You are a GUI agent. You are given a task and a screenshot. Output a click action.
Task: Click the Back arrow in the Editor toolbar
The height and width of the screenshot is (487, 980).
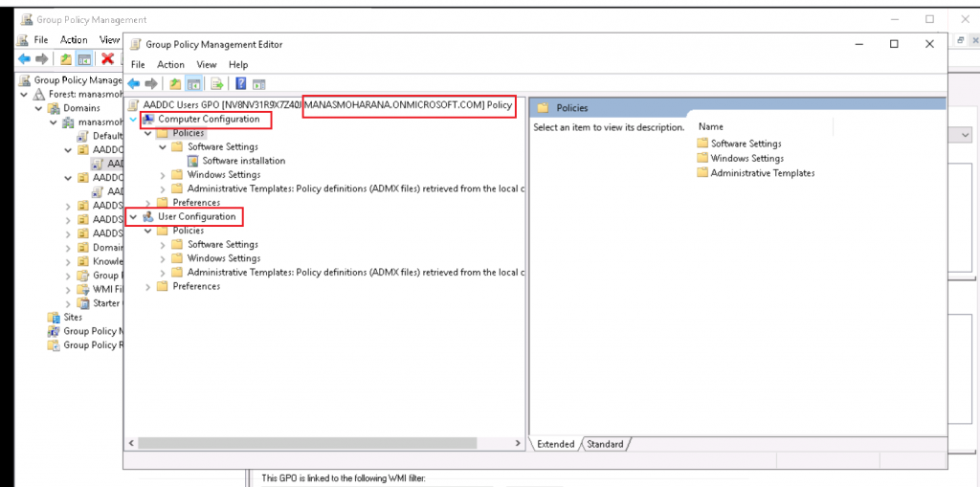(134, 83)
